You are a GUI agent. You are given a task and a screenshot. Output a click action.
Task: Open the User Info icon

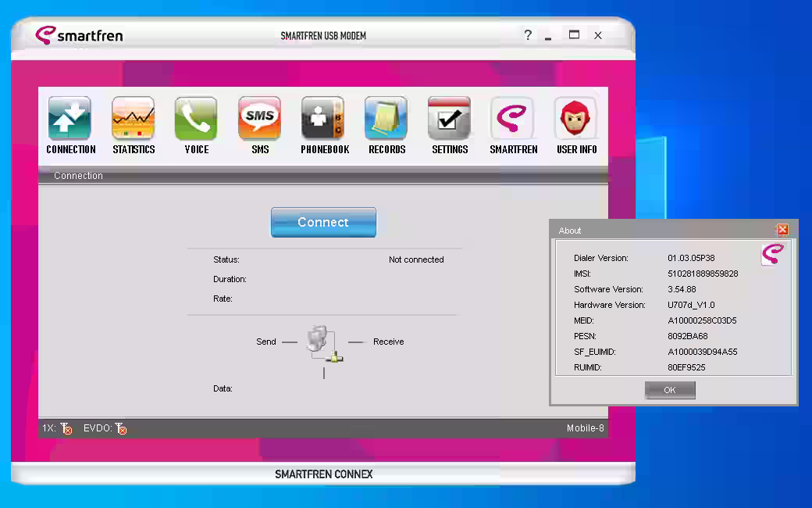576,119
